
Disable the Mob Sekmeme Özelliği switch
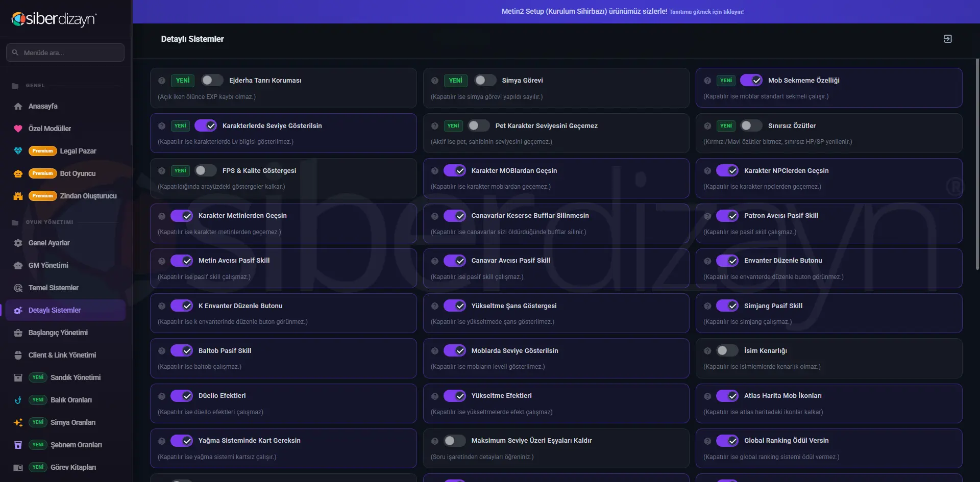pyautogui.click(x=751, y=80)
